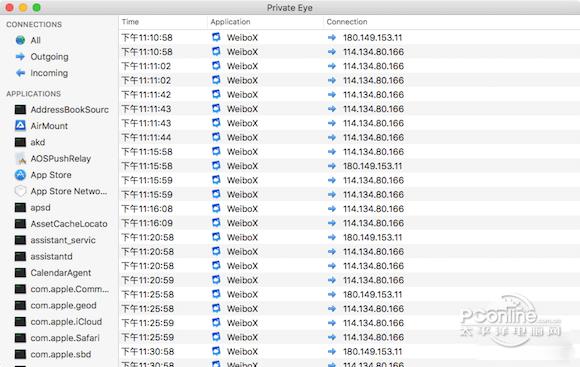Click the App Store Netwo... icon
Viewport: 580px width, 367px height.
coord(20,191)
